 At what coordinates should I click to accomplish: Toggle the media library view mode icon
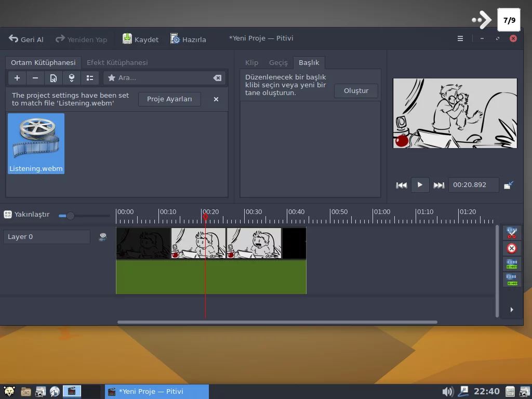tap(89, 78)
